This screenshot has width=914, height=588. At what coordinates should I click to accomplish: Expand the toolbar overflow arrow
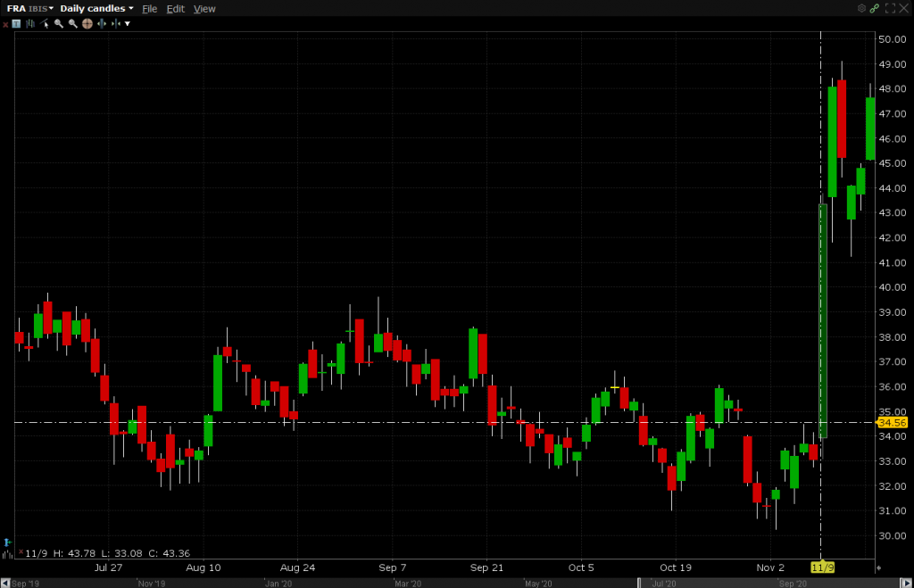[x=128, y=23]
